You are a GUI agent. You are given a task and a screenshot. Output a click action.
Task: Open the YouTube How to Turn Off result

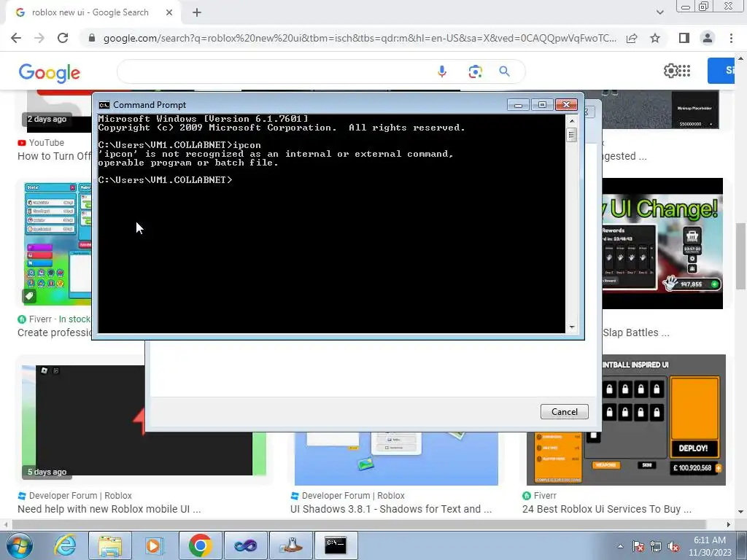[54, 156]
